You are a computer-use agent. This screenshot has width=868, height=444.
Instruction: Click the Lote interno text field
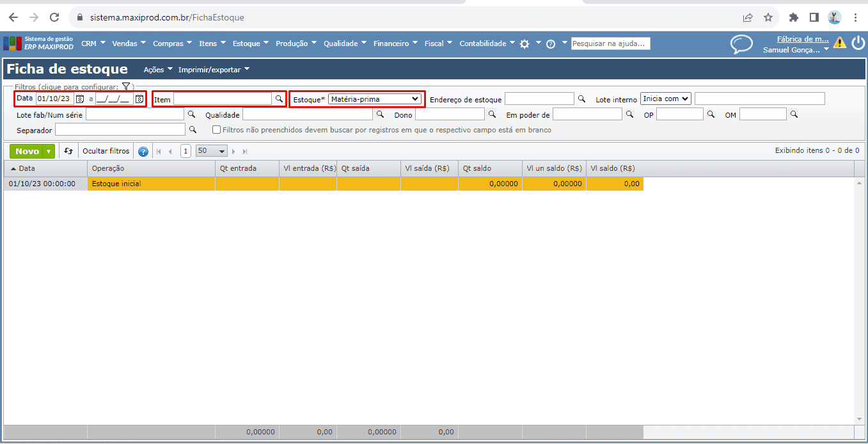760,99
